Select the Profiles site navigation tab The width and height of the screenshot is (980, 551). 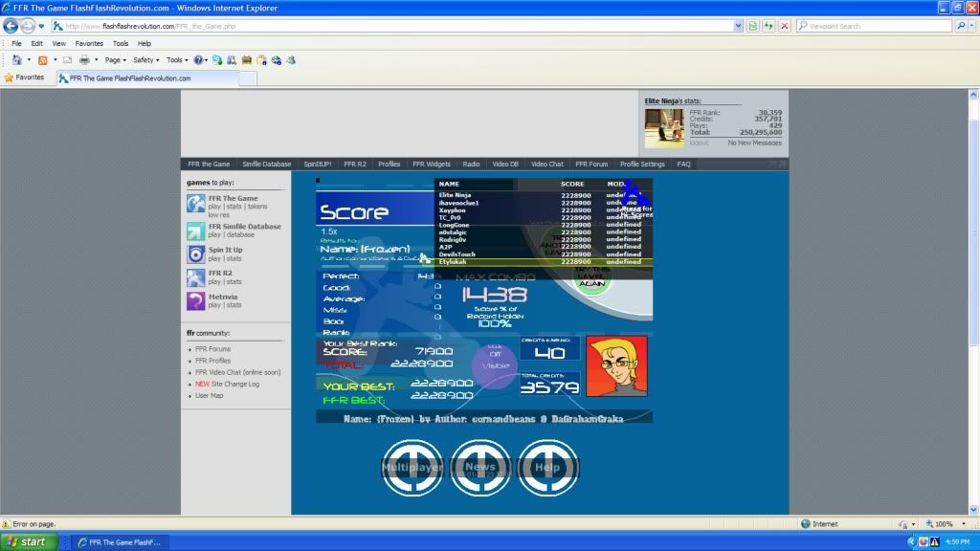point(389,164)
